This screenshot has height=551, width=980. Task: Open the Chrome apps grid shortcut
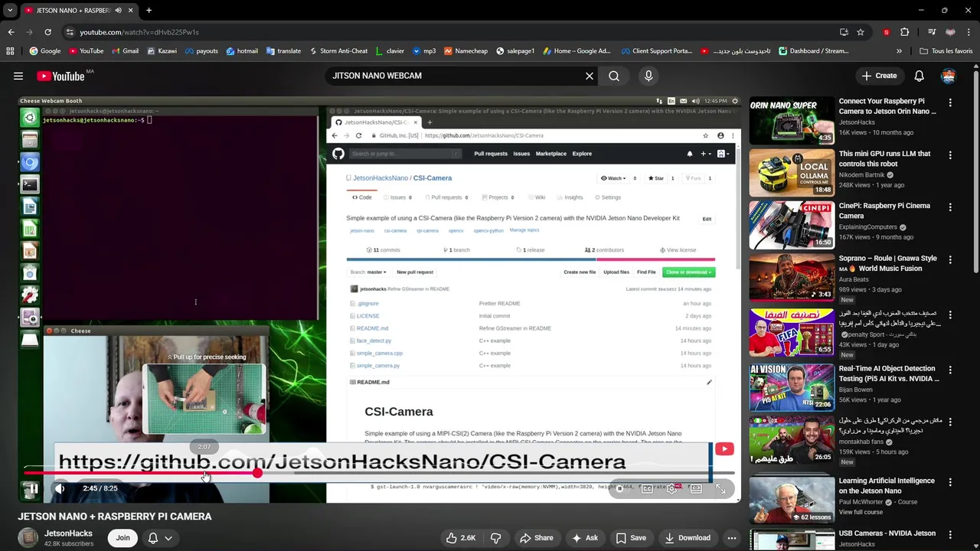pos(10,51)
